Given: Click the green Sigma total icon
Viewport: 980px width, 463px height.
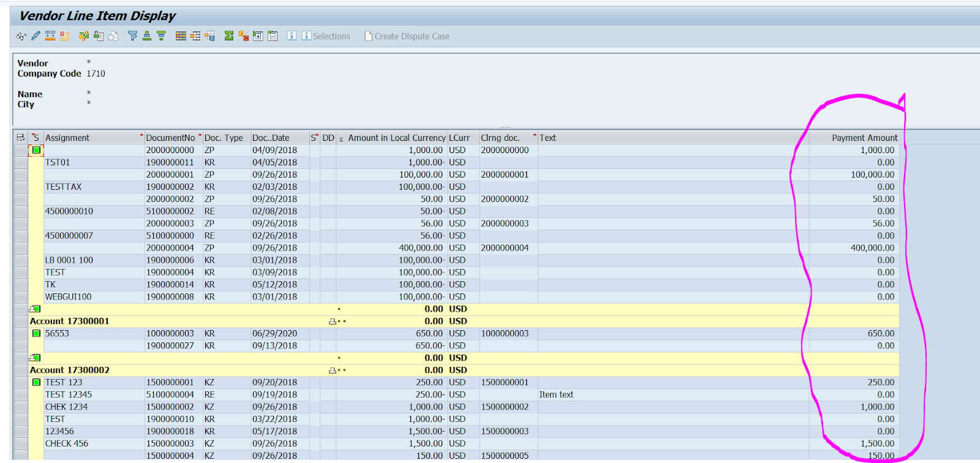Looking at the screenshot, I should [x=228, y=36].
